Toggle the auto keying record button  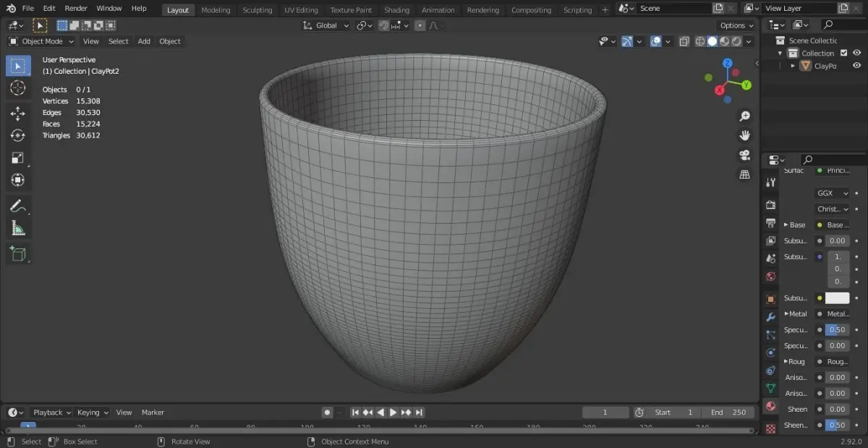pos(327,413)
